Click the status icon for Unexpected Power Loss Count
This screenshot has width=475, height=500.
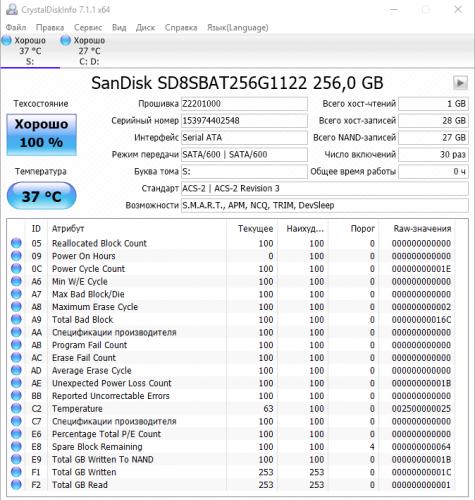(16, 383)
